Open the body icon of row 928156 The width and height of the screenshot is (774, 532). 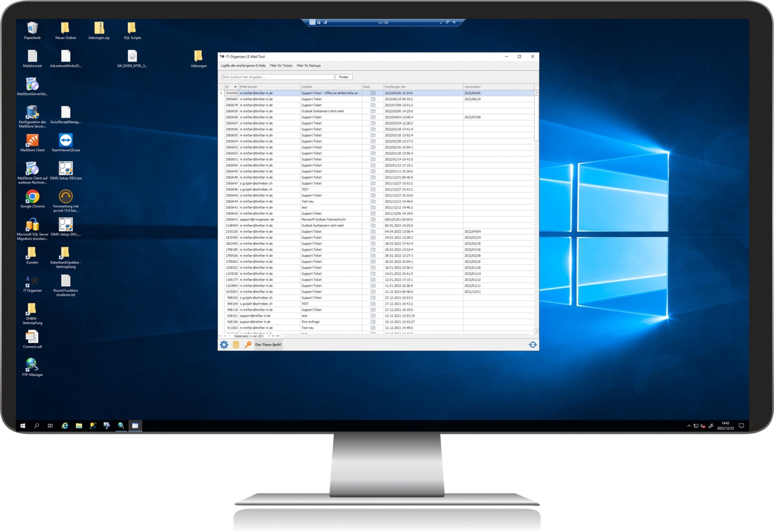[373, 322]
